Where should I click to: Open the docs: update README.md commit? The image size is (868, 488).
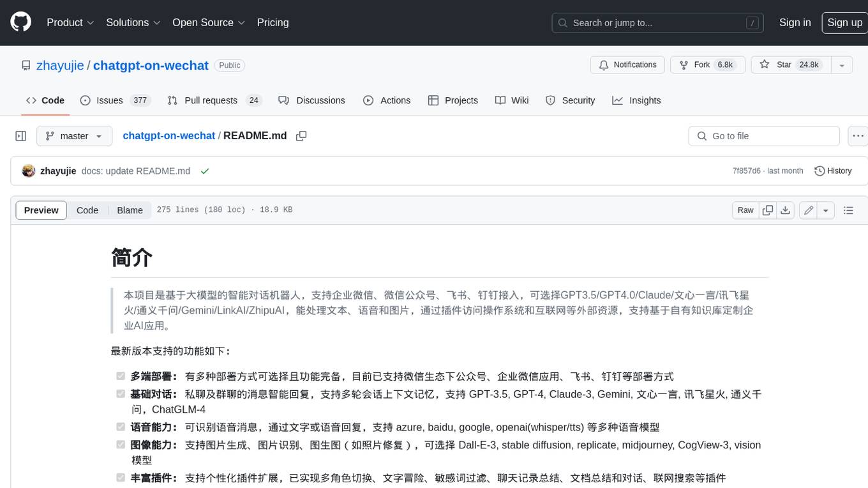click(136, 171)
